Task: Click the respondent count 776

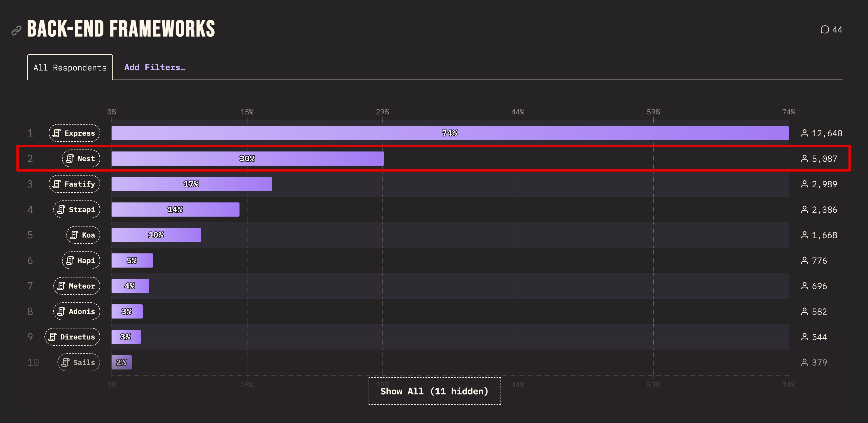Action: click(819, 260)
